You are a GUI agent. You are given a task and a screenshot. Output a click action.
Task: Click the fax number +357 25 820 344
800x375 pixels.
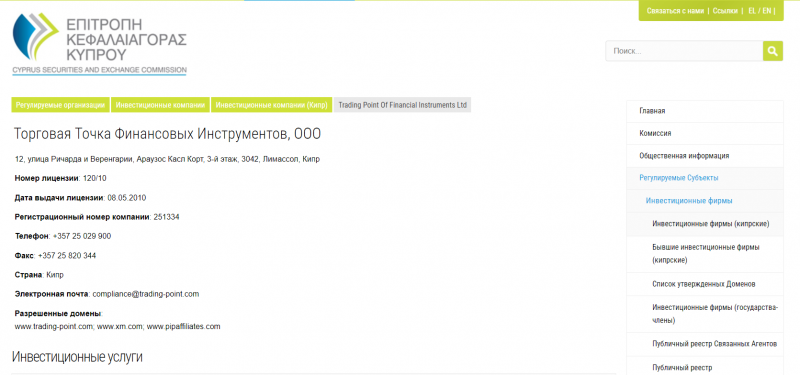[67, 256]
